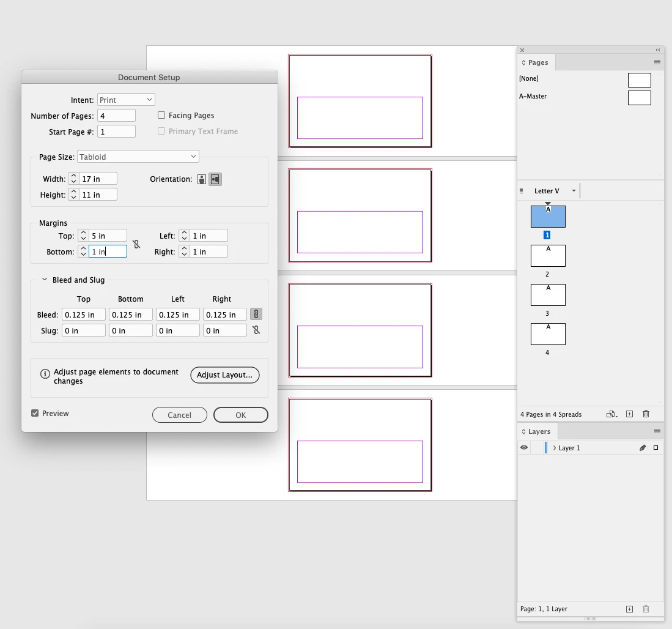Viewport: 672px width, 629px height.
Task: Click the Bleed Left value field
Action: point(178,314)
